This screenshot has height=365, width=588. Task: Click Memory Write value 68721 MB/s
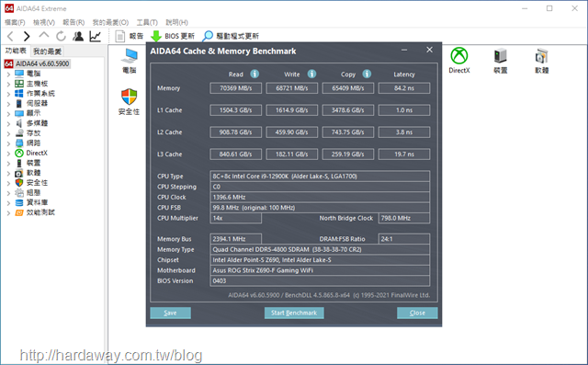292,88
